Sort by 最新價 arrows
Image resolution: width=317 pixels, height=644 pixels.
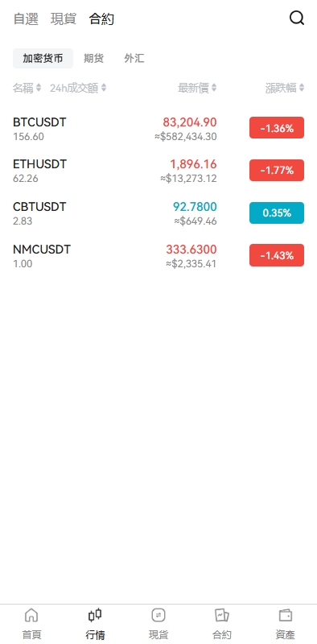click(214, 88)
